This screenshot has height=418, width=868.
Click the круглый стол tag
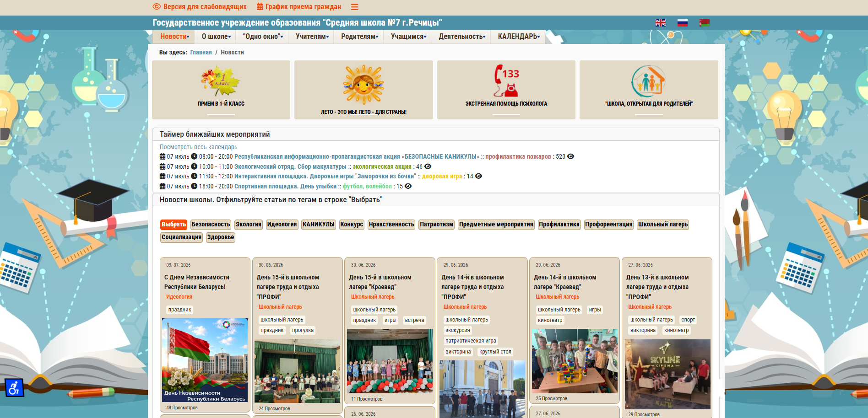click(495, 352)
